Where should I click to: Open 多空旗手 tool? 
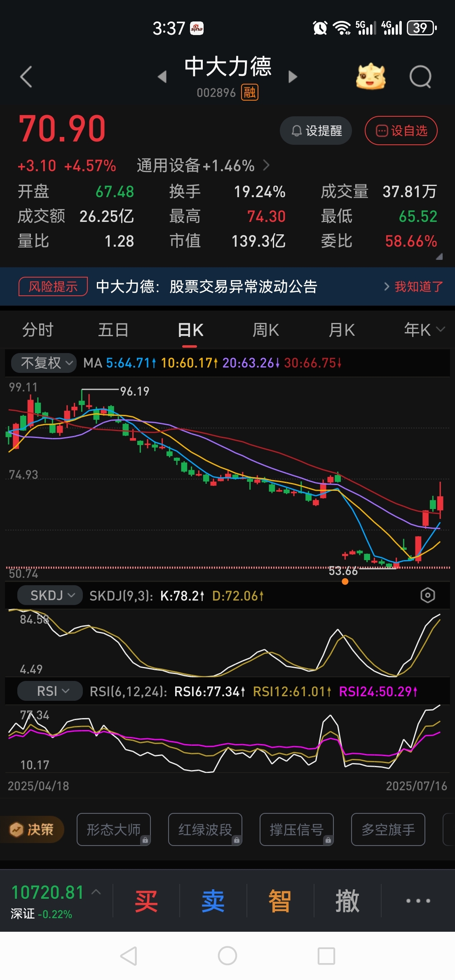tap(388, 829)
